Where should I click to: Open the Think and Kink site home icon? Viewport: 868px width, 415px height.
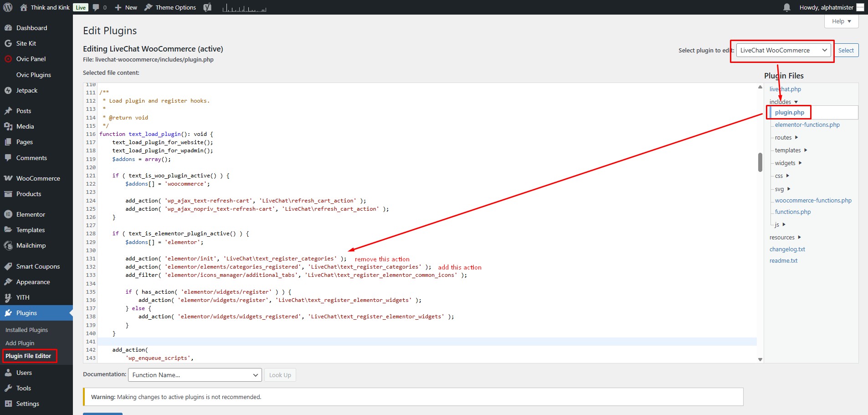tap(24, 7)
